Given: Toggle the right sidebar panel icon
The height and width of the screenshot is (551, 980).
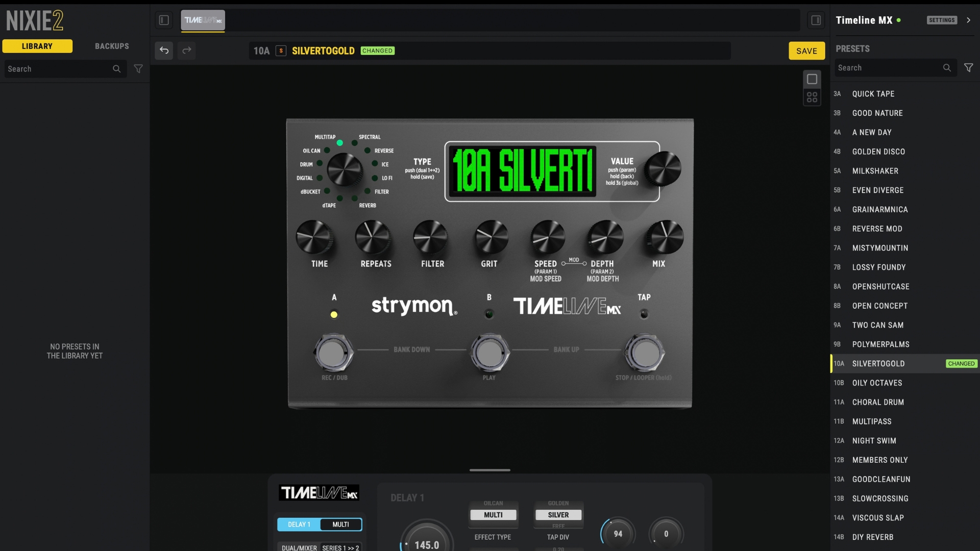Looking at the screenshot, I should (816, 20).
